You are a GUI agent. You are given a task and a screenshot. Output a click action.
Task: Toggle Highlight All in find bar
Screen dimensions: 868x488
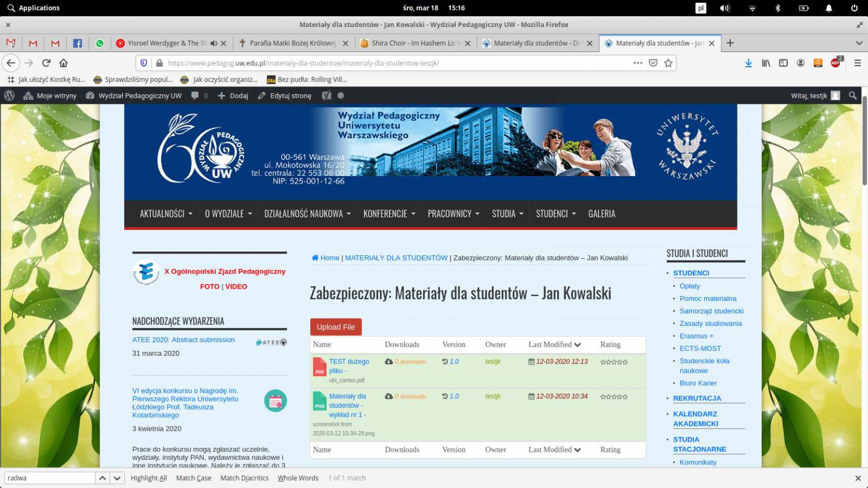coord(149,478)
